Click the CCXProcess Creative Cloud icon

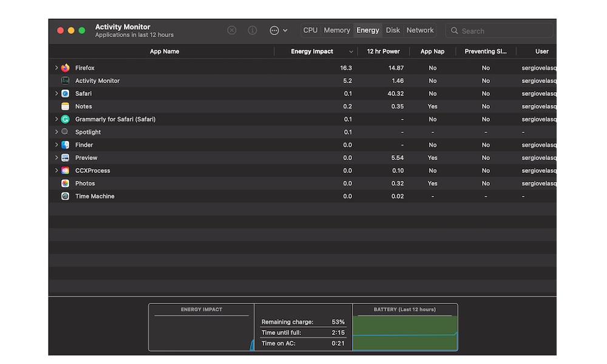66,170
